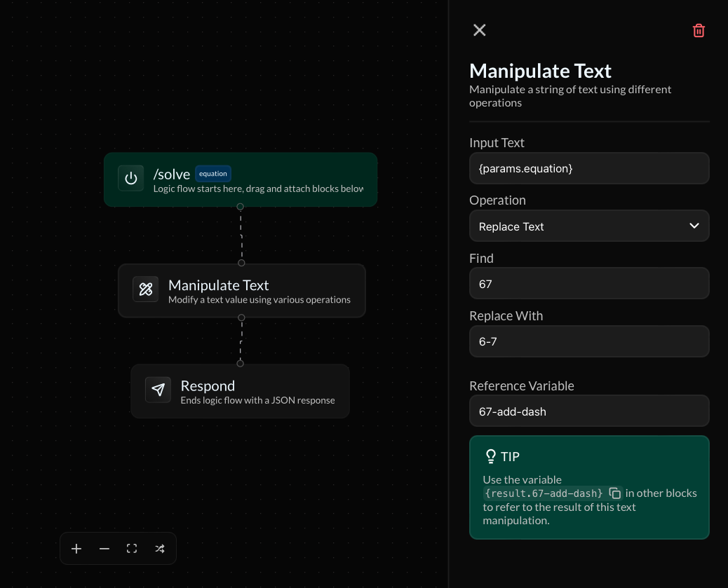Auto-arrange blocks with the shuffle icon
This screenshot has height=588, width=728.
tap(160, 549)
